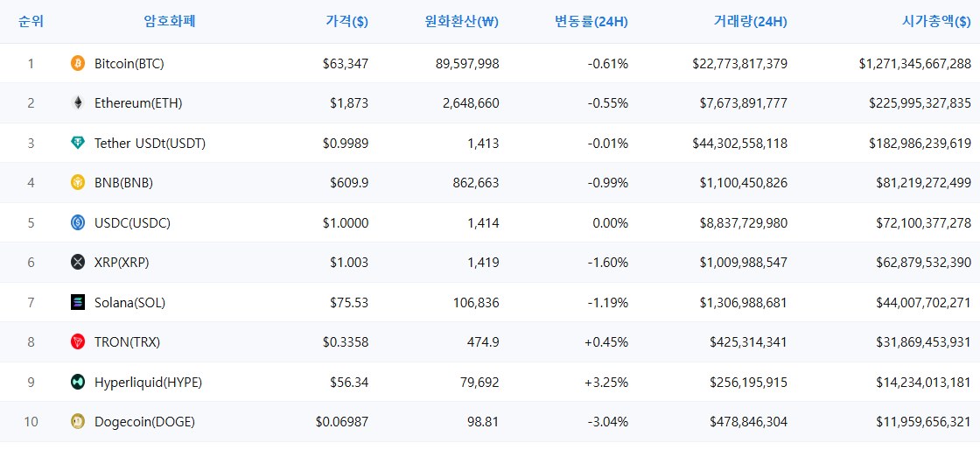The height and width of the screenshot is (450, 980).
Task: Select Bitcoin volume $22,773,817,379
Action: tap(740, 63)
